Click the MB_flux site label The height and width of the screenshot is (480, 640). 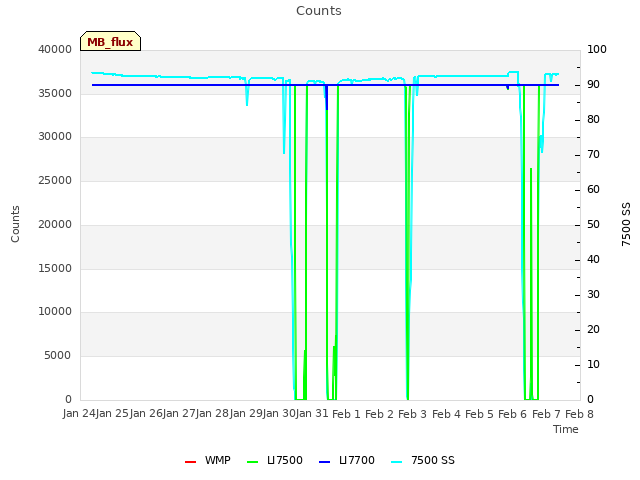pos(110,42)
